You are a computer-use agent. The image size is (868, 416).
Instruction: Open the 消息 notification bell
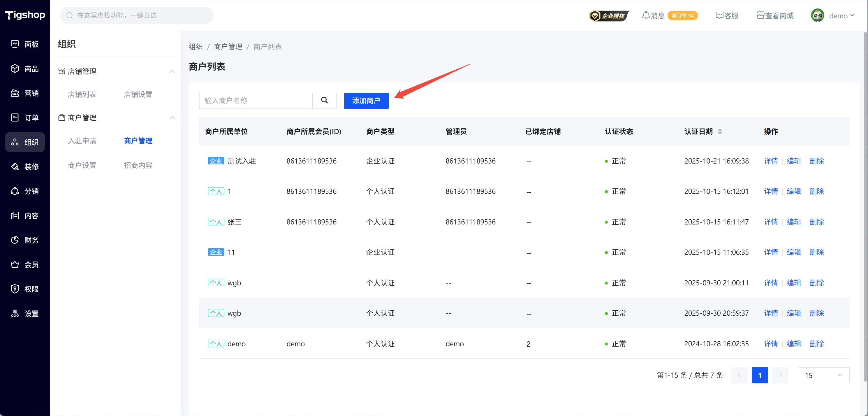point(646,15)
